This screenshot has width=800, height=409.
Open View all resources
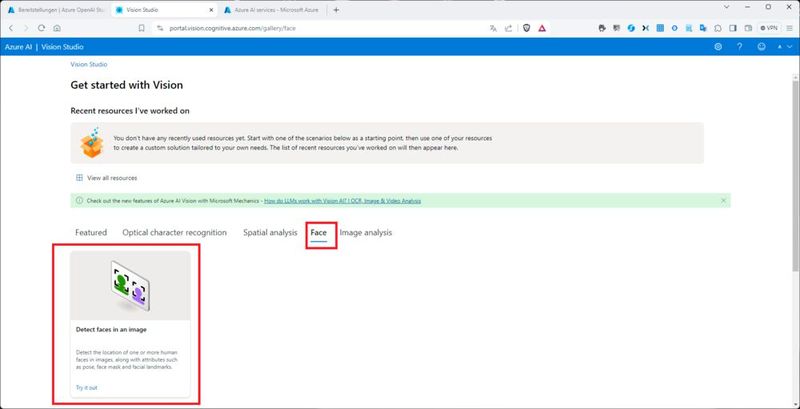click(106, 178)
